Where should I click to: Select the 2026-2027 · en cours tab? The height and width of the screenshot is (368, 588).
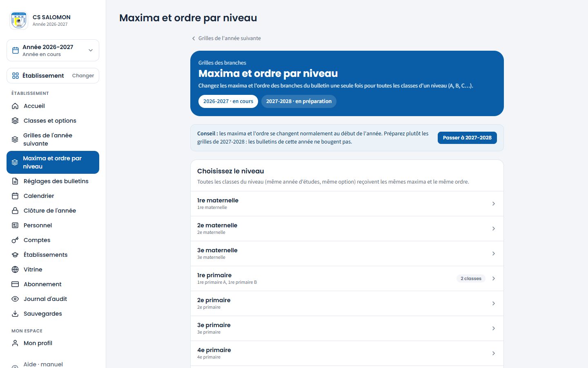click(x=228, y=101)
